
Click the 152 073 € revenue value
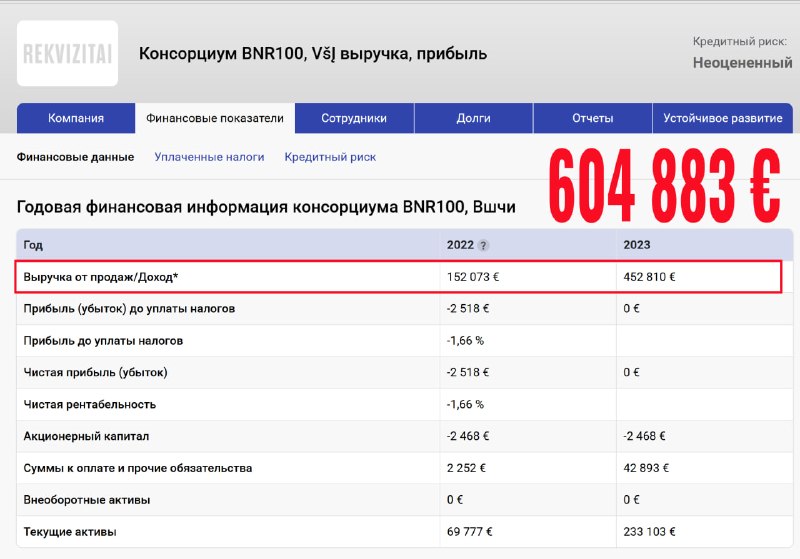473,277
